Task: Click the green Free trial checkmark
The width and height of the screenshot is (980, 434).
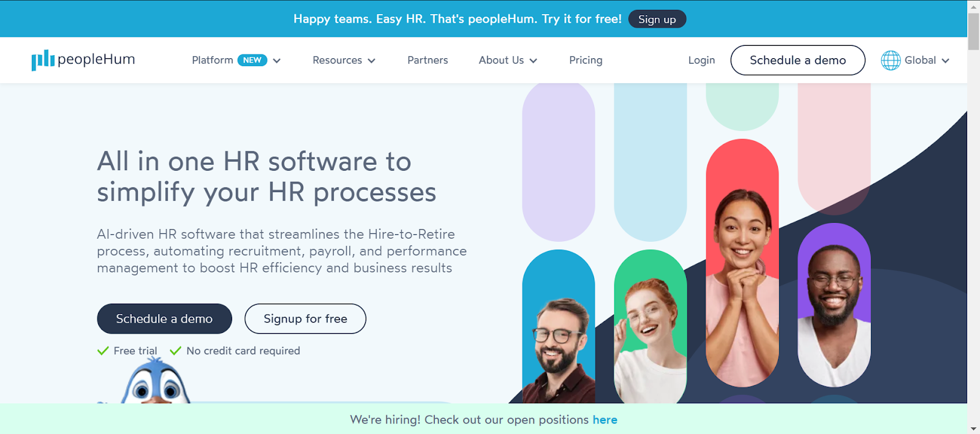Action: pyautogui.click(x=103, y=351)
